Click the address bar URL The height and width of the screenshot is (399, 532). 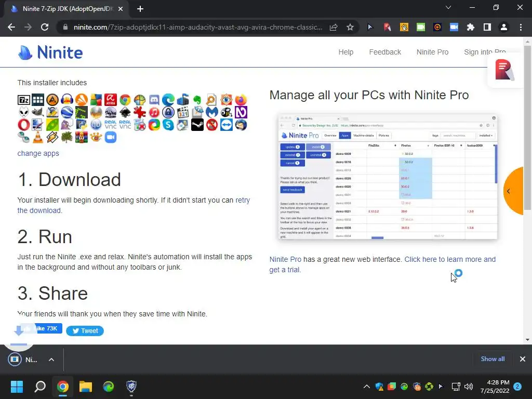(198, 27)
